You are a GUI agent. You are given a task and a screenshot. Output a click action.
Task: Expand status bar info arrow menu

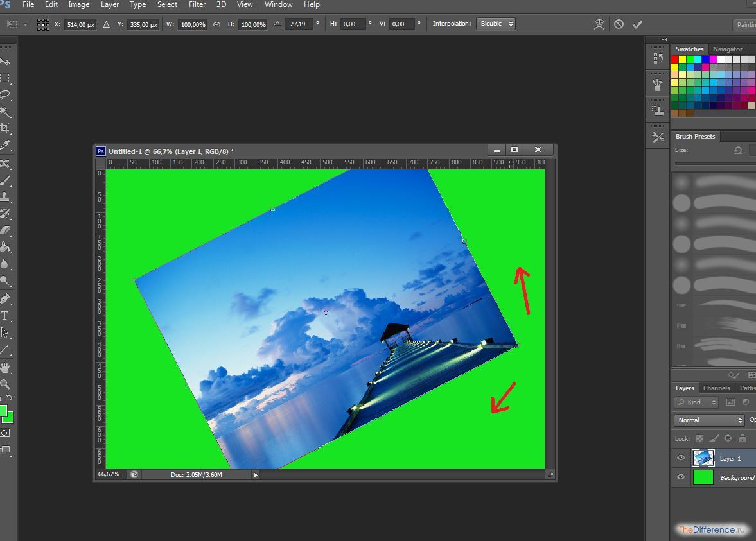click(x=256, y=475)
